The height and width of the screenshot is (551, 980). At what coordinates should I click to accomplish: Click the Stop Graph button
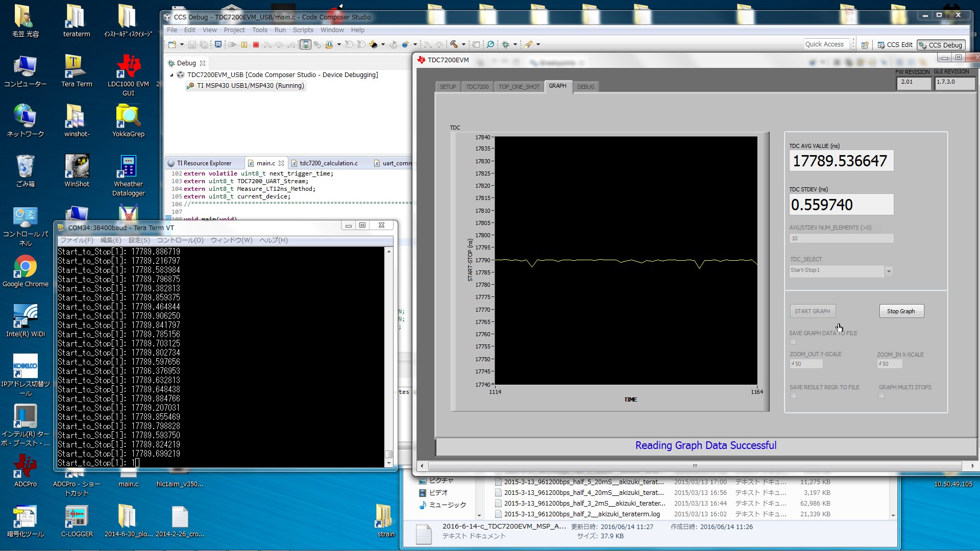click(x=901, y=311)
